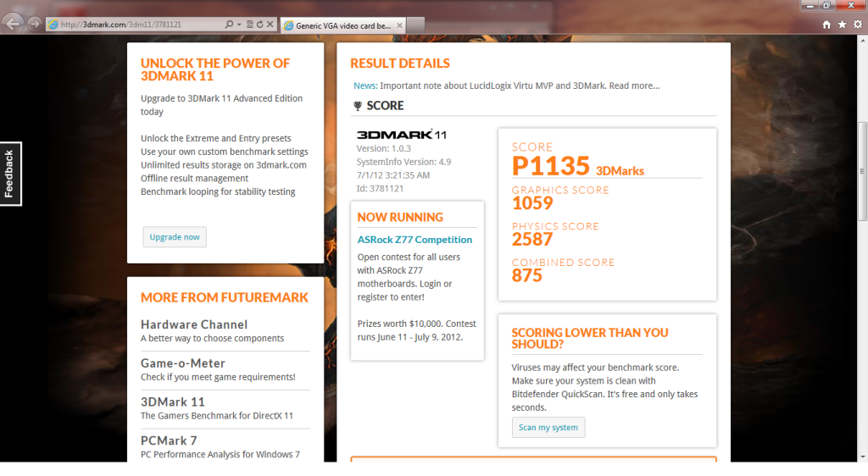The image size is (868, 476).
Task: Click the graphics score 1059
Action: click(x=532, y=203)
